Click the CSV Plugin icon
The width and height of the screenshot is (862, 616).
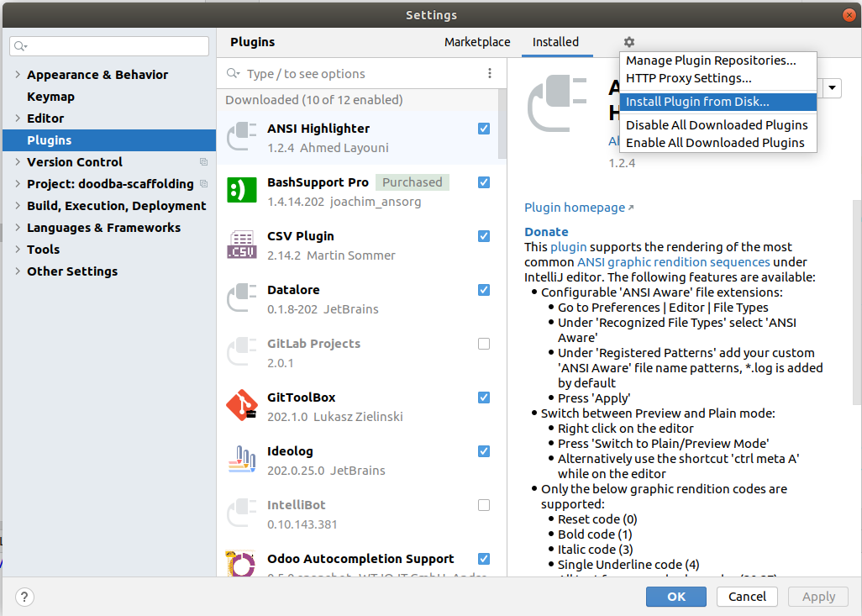242,245
